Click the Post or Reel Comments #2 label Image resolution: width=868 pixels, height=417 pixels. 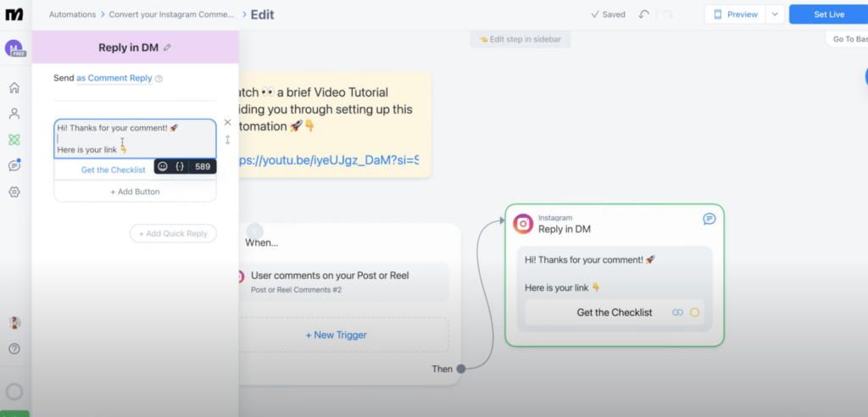click(x=296, y=290)
